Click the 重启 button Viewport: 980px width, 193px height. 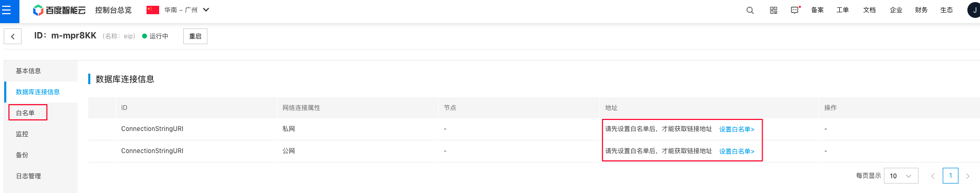195,36
